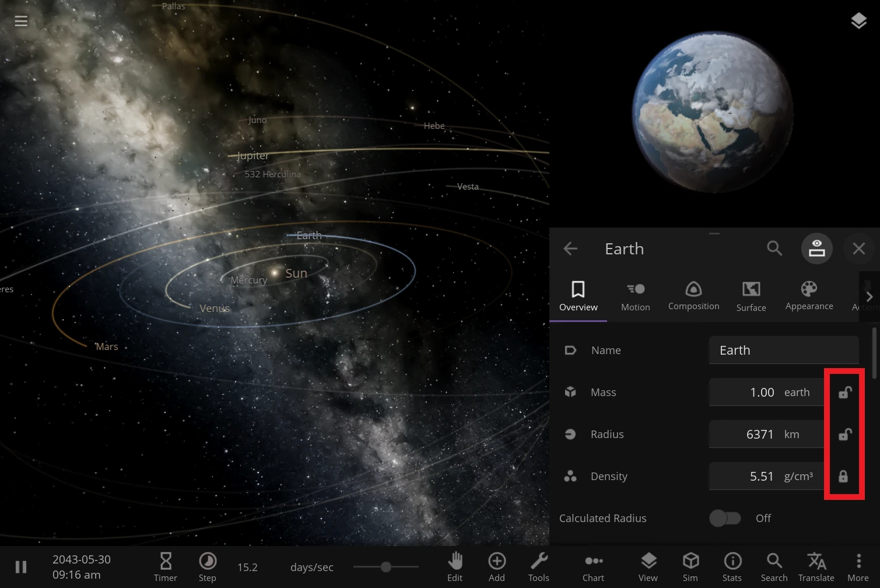
Task: Go back in the Earth properties panel
Action: pyautogui.click(x=570, y=249)
